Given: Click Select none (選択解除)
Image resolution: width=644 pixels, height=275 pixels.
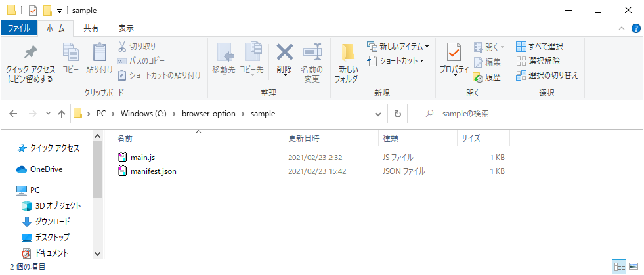Looking at the screenshot, I should 538,61.
